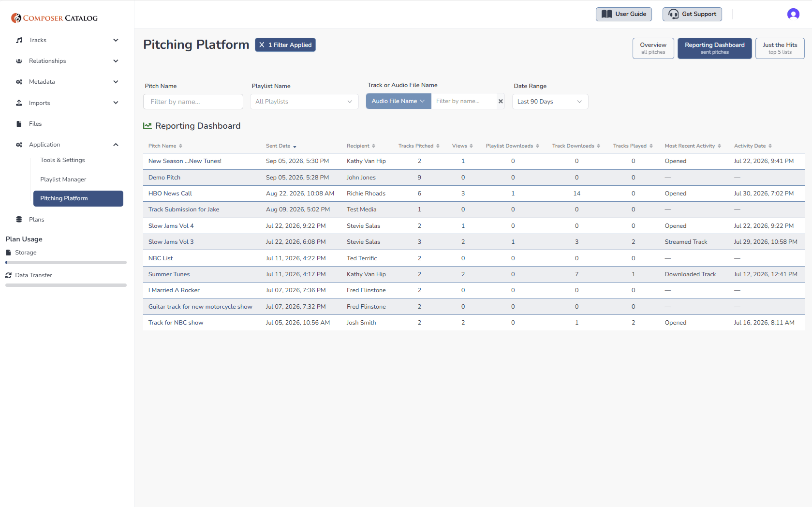The width and height of the screenshot is (812, 507).
Task: Open the I Married A Rocker pitch
Action: coord(174,290)
